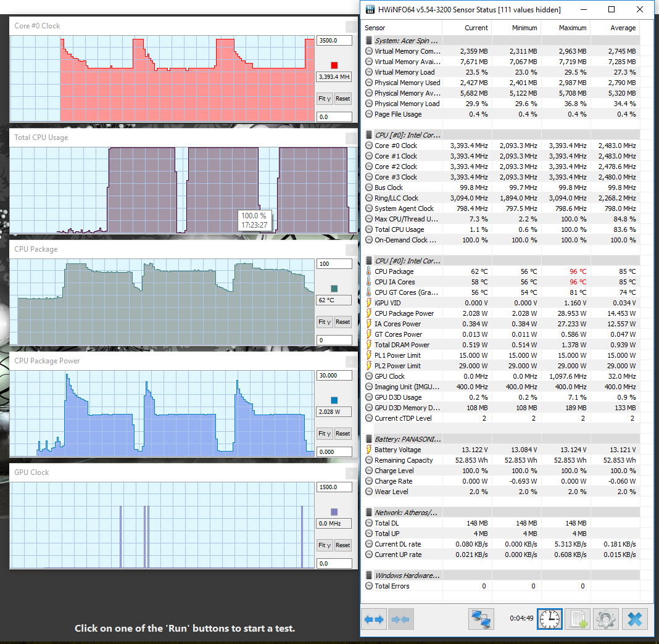Viewport: 659px width, 644px height.
Task: Click the System: Acer Spin group icon
Action: click(369, 41)
